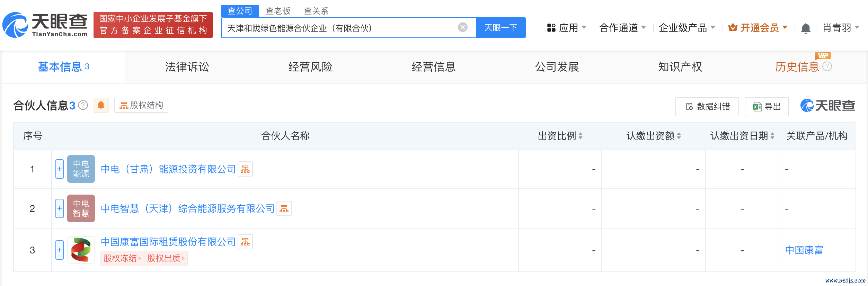This screenshot has width=868, height=286.
Task: Expand row 1 with the plus button
Action: pos(60,169)
